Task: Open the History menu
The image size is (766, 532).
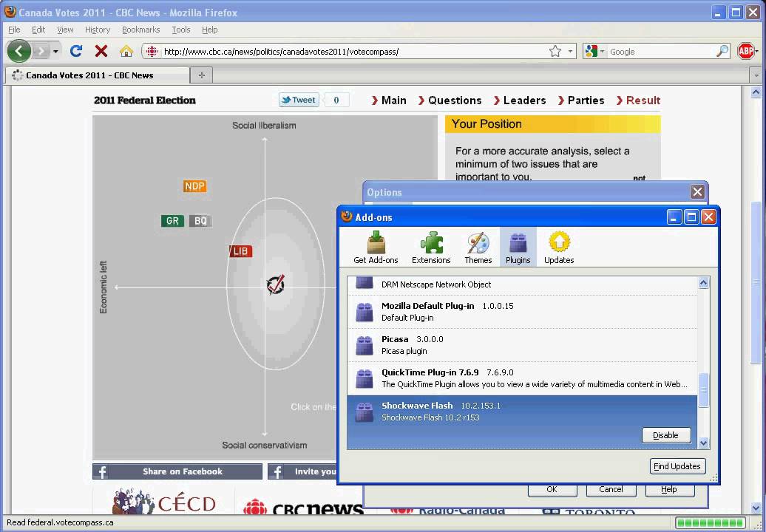Action: [x=98, y=30]
